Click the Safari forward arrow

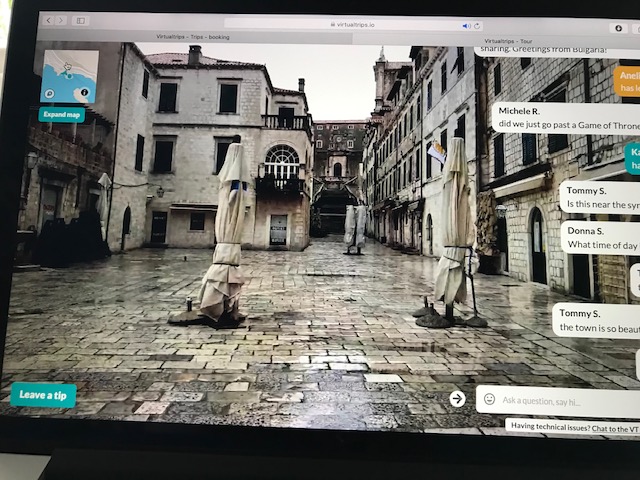coord(62,20)
